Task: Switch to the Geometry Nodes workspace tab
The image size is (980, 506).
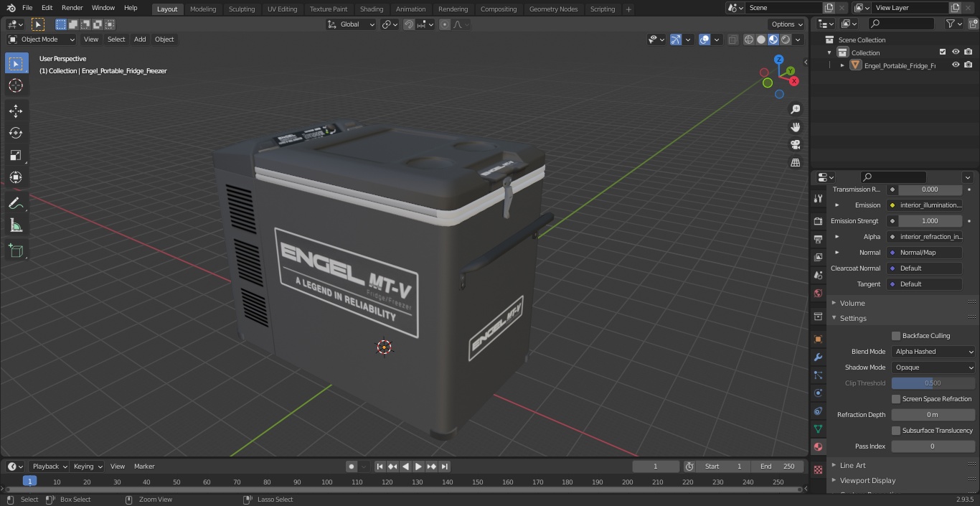Action: coord(553,9)
